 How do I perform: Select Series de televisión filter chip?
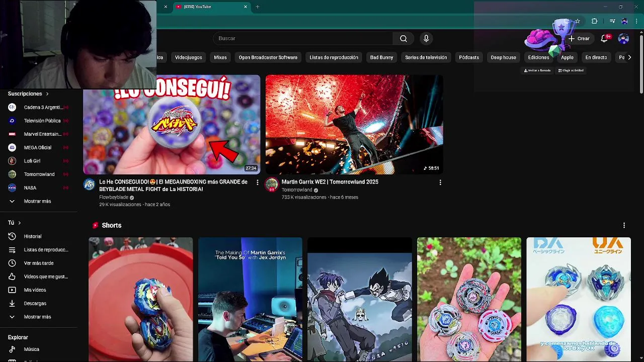[x=426, y=57]
